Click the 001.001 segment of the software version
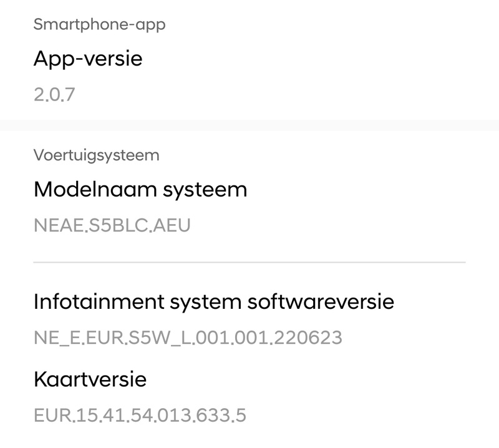Image resolution: width=499 pixels, height=448 pixels. tap(235, 338)
